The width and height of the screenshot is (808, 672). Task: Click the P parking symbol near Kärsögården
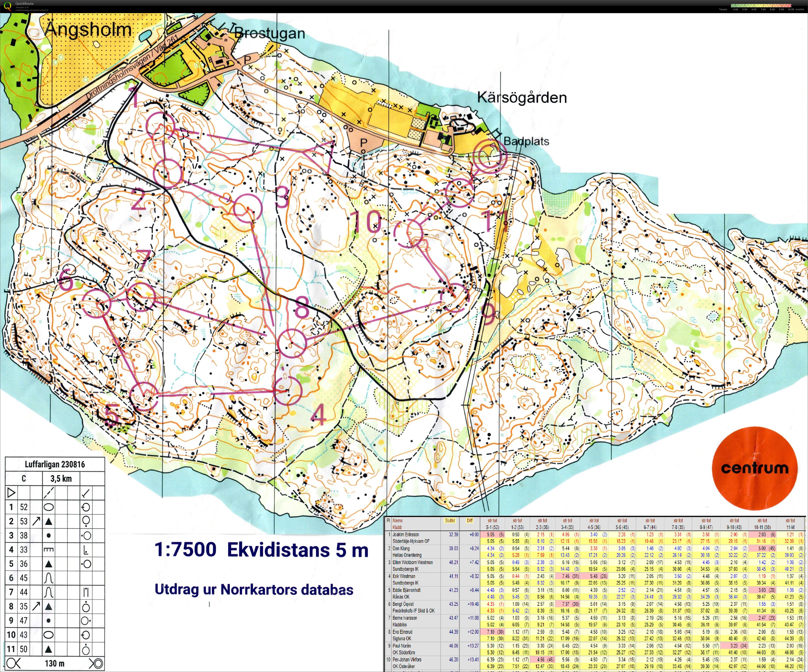pos(363,143)
